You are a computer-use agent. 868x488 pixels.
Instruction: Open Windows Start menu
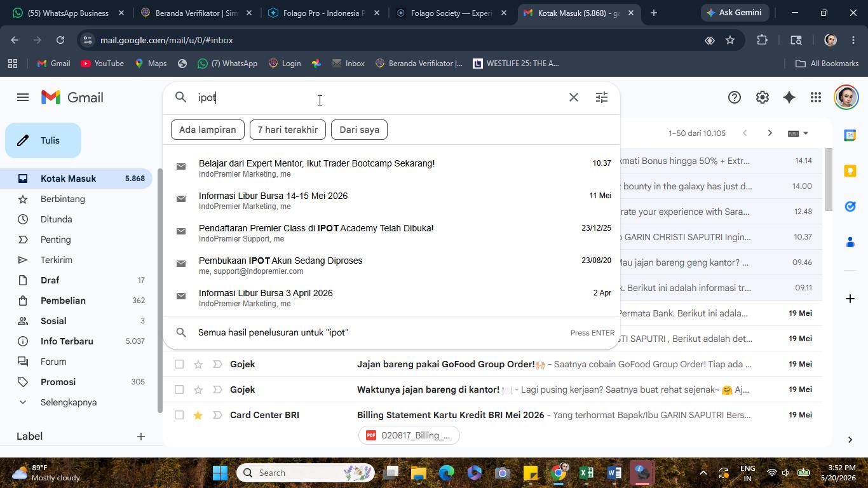[220, 473]
